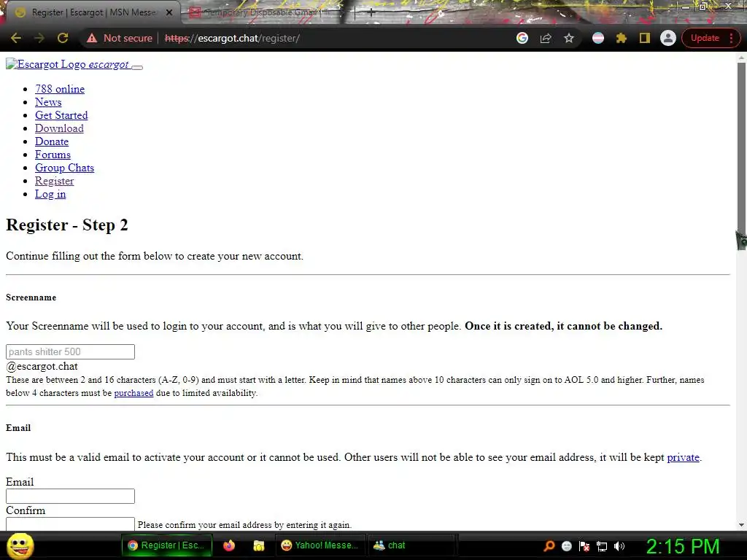
Task: Open the Donate page
Action: click(x=52, y=141)
